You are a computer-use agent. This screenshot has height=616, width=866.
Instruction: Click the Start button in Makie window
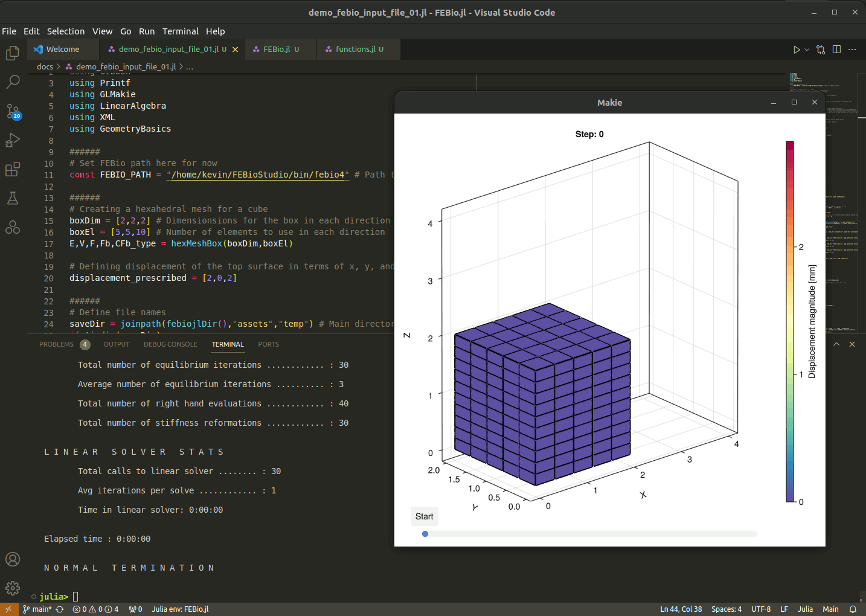[x=424, y=516]
